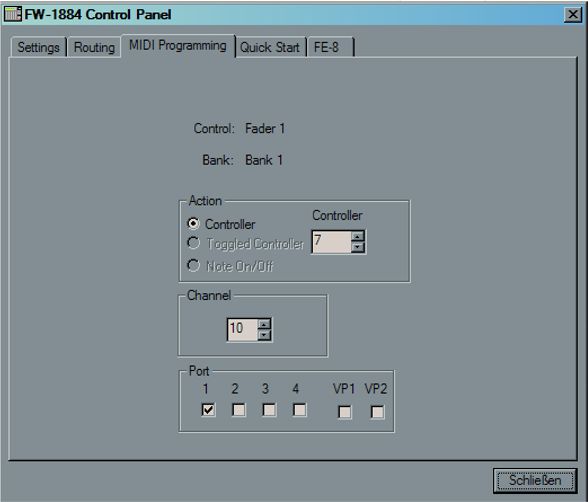Decrease the MIDI Channel with down arrow
Image resolution: width=588 pixels, height=502 pixels.
click(x=264, y=334)
